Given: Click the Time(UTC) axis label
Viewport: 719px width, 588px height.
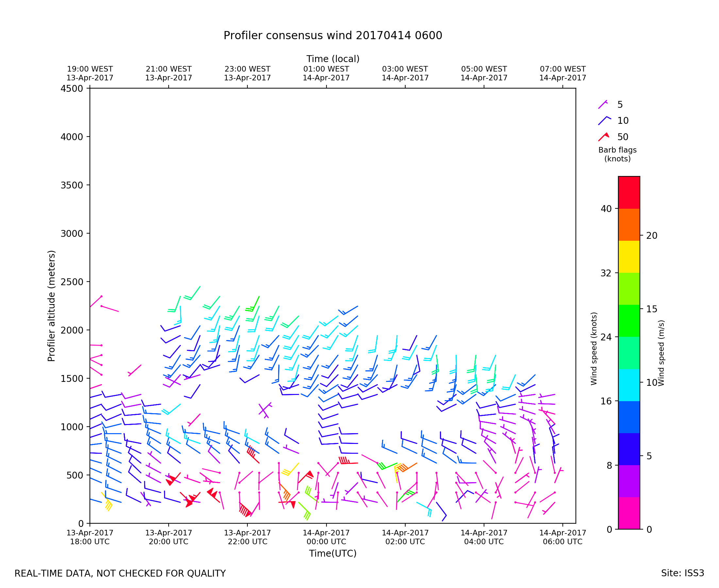Looking at the screenshot, I should [333, 553].
